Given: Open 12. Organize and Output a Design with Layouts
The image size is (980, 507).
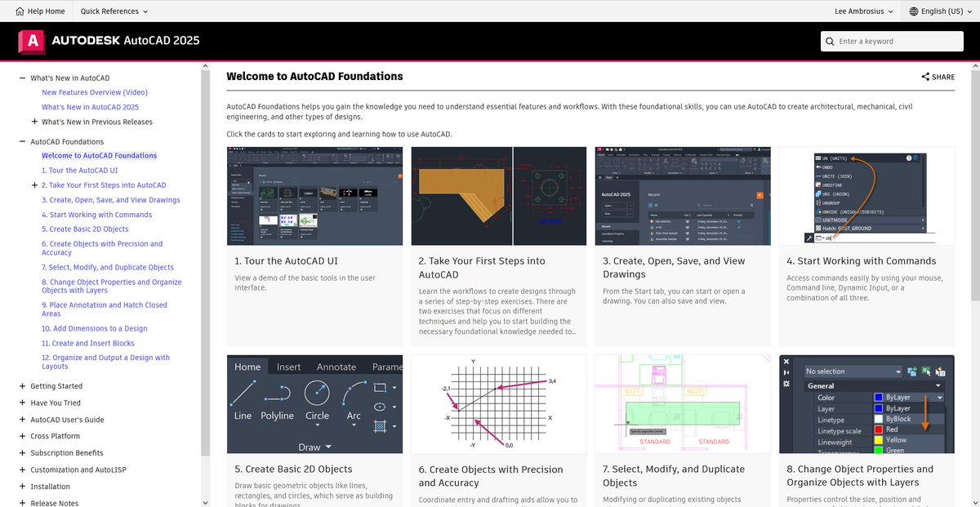Looking at the screenshot, I should pyautogui.click(x=106, y=362).
